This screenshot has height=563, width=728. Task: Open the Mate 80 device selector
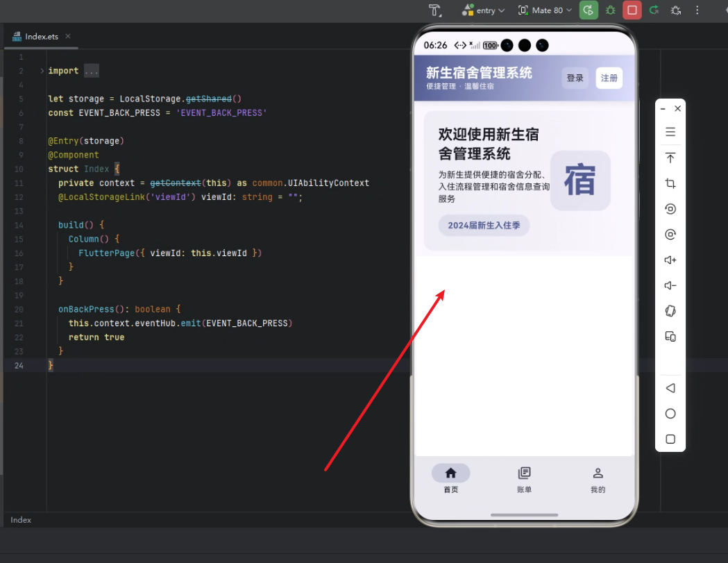pyautogui.click(x=544, y=10)
